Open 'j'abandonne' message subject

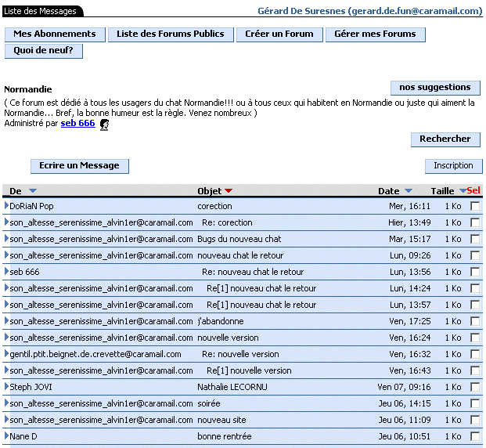tap(221, 321)
